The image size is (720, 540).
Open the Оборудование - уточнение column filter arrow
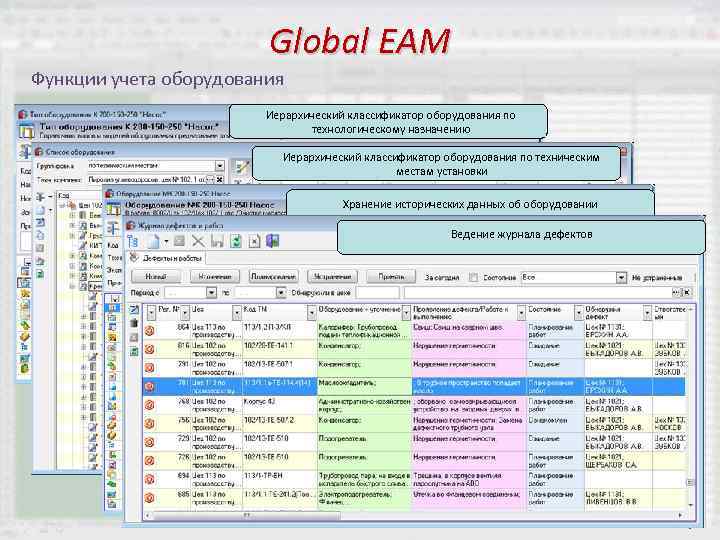coord(406,313)
